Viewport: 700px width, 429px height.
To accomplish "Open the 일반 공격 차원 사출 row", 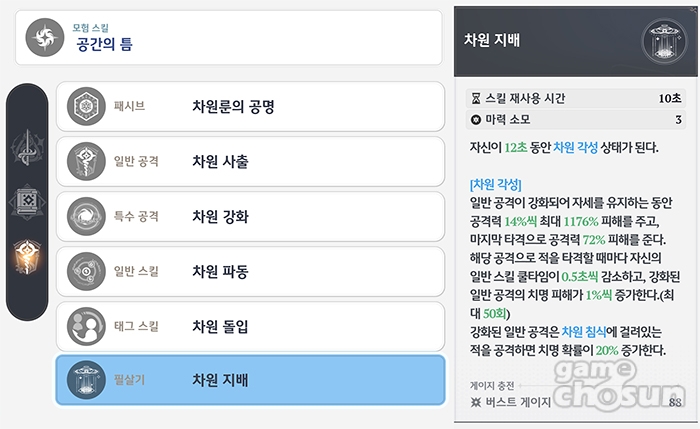I will click(250, 161).
